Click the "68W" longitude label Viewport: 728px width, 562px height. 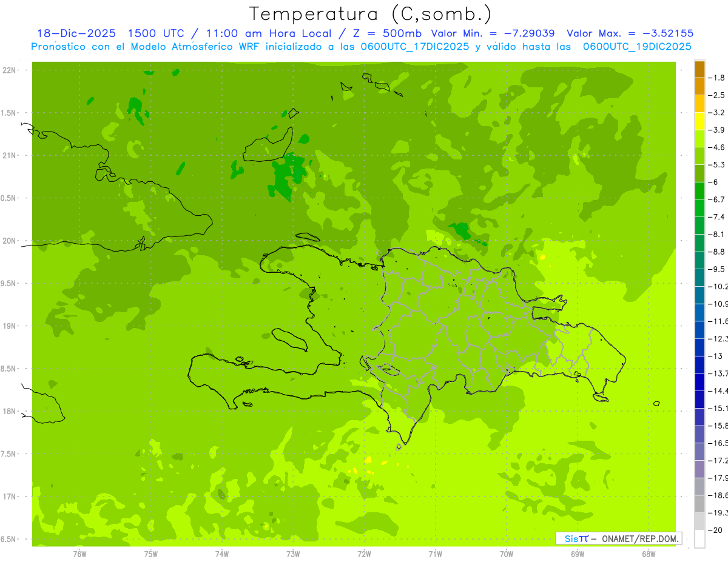click(x=649, y=554)
